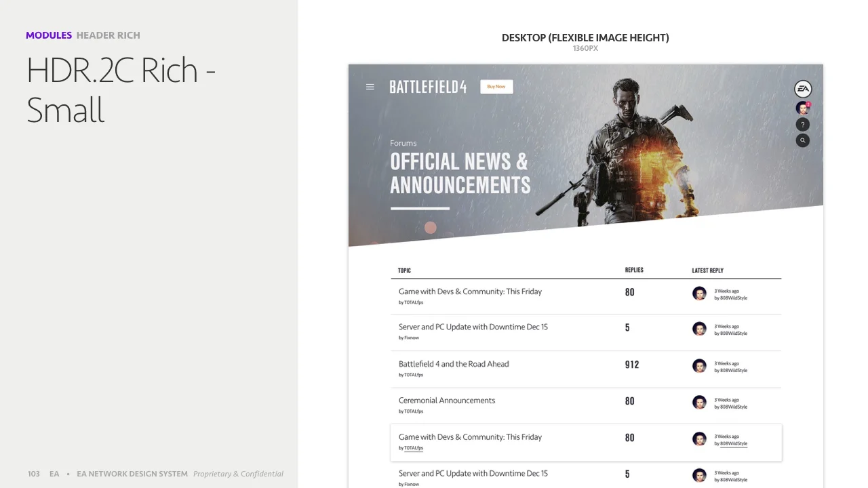Screen dimensions: 868x488
Task: Click "by 808WildStyle" in the 912 replies row
Action: [x=731, y=371]
